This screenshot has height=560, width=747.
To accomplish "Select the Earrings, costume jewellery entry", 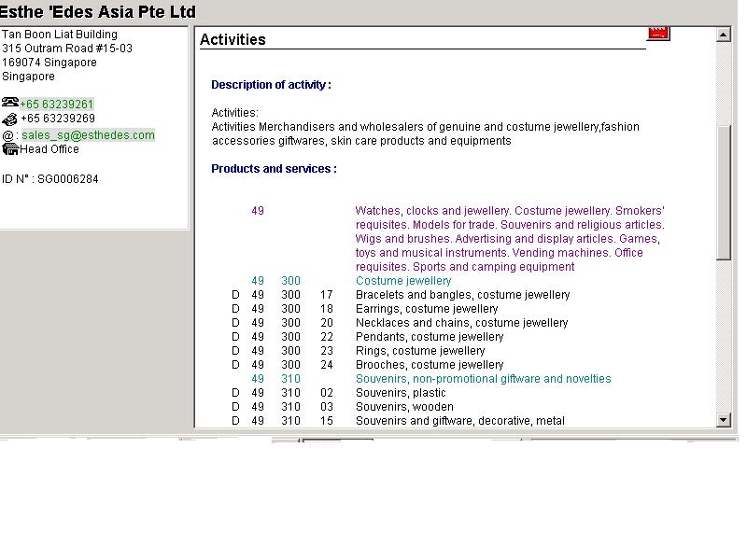I will [x=427, y=309].
